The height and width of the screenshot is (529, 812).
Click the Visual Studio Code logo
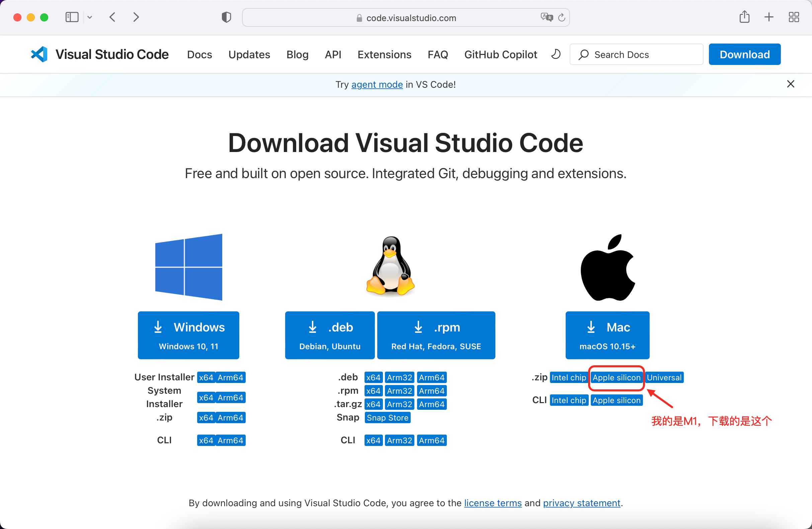click(x=39, y=54)
